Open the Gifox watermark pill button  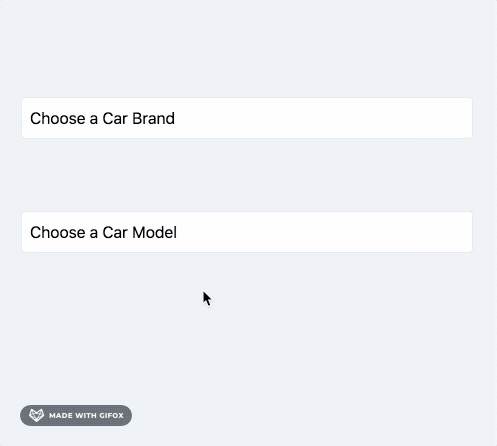coord(76,415)
